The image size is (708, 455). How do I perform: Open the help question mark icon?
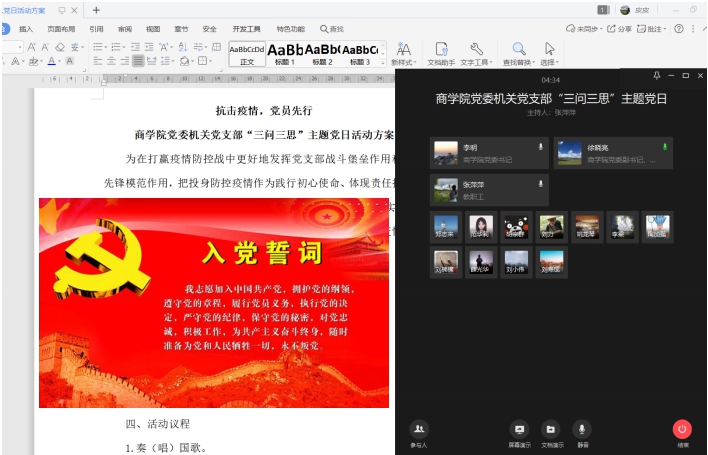679,29
